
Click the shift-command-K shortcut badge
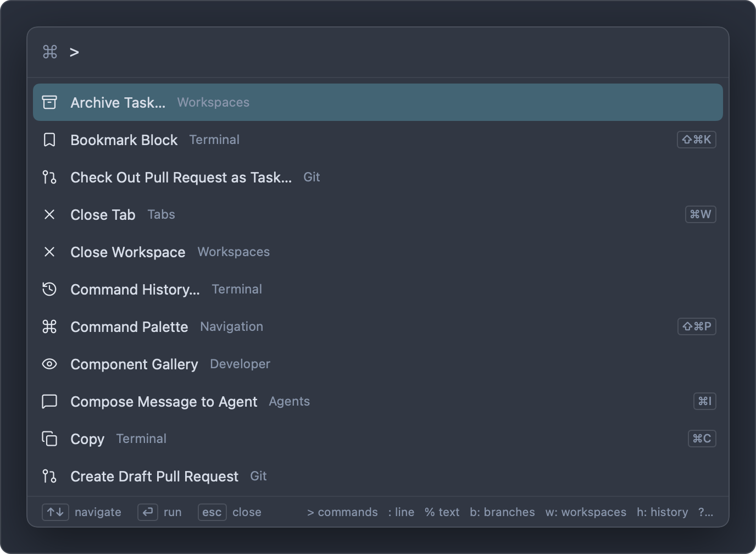(697, 140)
